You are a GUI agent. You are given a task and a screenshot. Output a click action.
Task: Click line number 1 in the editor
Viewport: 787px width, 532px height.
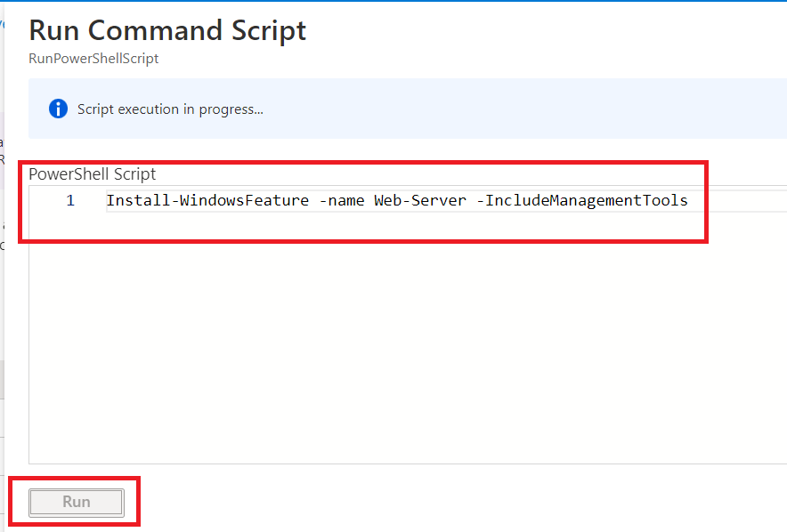tap(70, 200)
